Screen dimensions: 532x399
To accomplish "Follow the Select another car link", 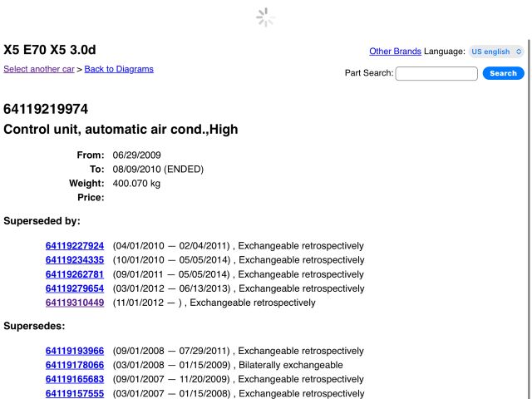I will click(39, 69).
